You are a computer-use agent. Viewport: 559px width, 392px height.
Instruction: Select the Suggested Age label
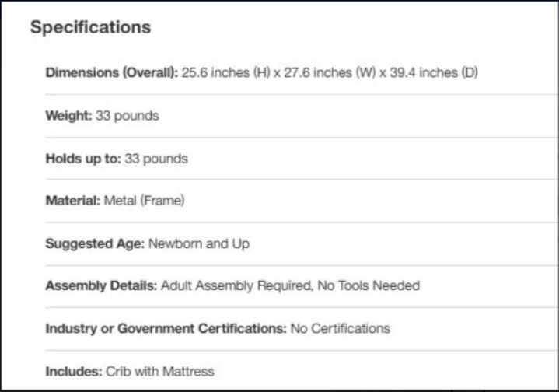(95, 243)
